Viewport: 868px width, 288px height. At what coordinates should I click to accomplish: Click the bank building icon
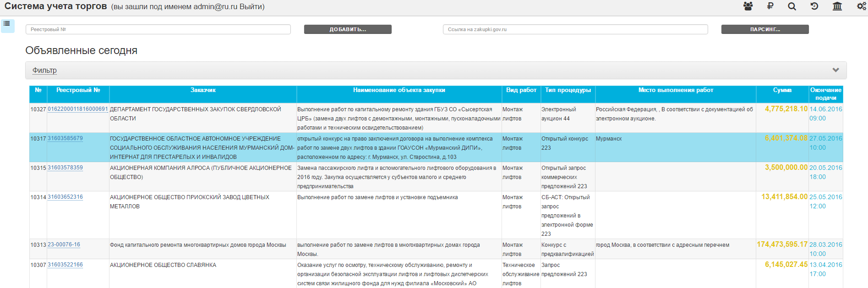click(x=837, y=6)
